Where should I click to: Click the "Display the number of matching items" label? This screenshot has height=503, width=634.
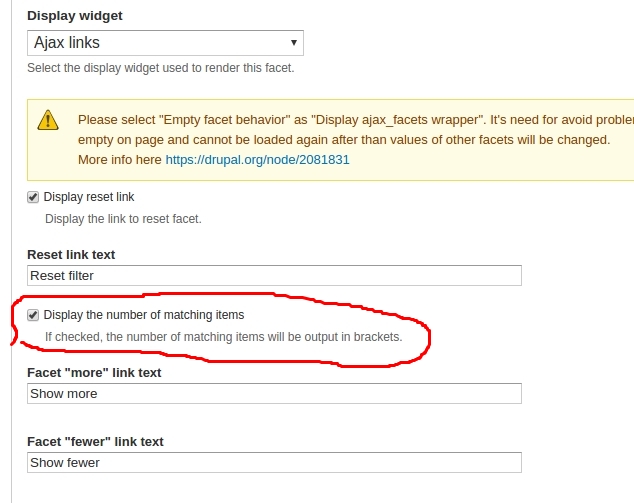tap(144, 315)
